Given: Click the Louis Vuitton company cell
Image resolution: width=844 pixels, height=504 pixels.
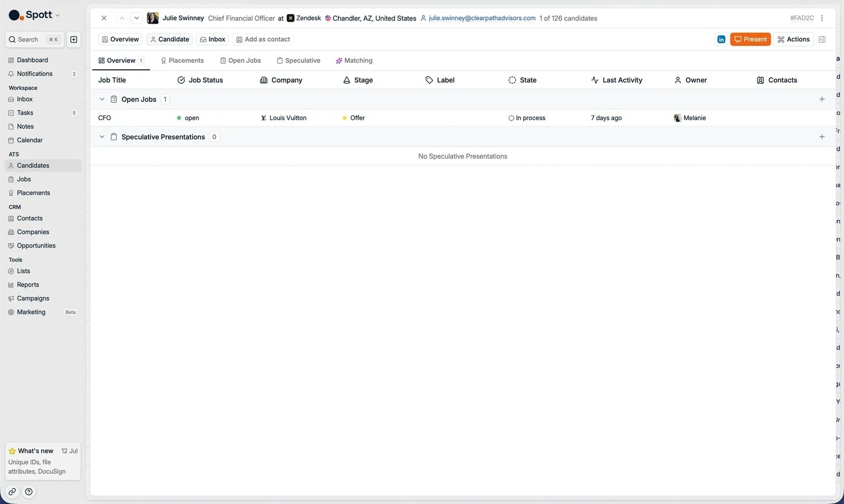Looking at the screenshot, I should 283,118.
